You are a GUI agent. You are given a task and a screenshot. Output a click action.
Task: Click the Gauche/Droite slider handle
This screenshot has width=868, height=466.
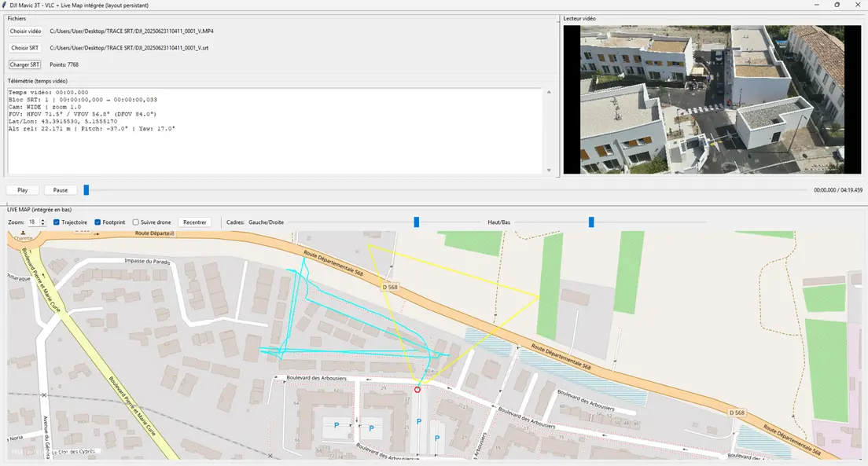pos(417,222)
